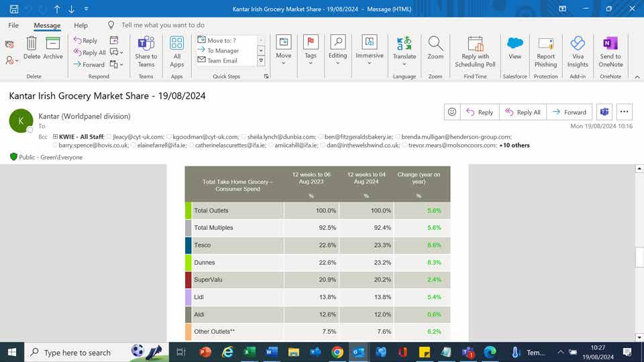This screenshot has height=362, width=644.
Task: Click the message pane scrollbar thumb
Action: (x=639, y=257)
